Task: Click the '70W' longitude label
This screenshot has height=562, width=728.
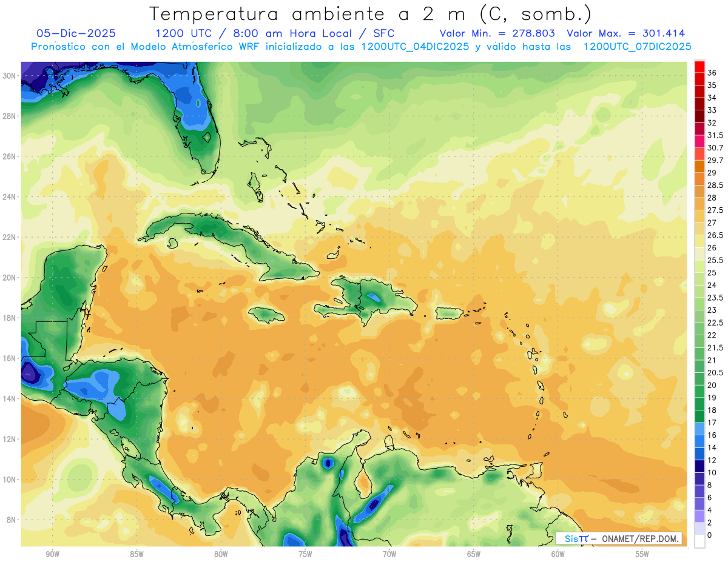Action: pos(389,554)
